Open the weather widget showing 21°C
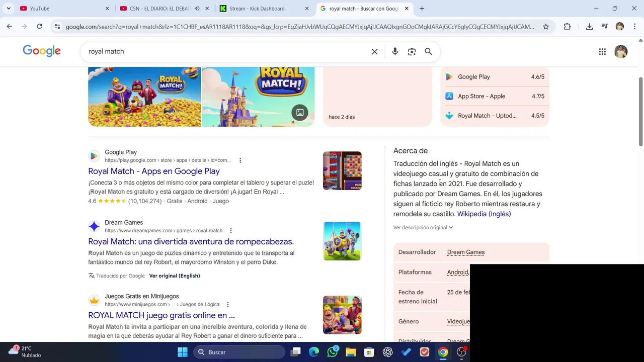 (25, 351)
